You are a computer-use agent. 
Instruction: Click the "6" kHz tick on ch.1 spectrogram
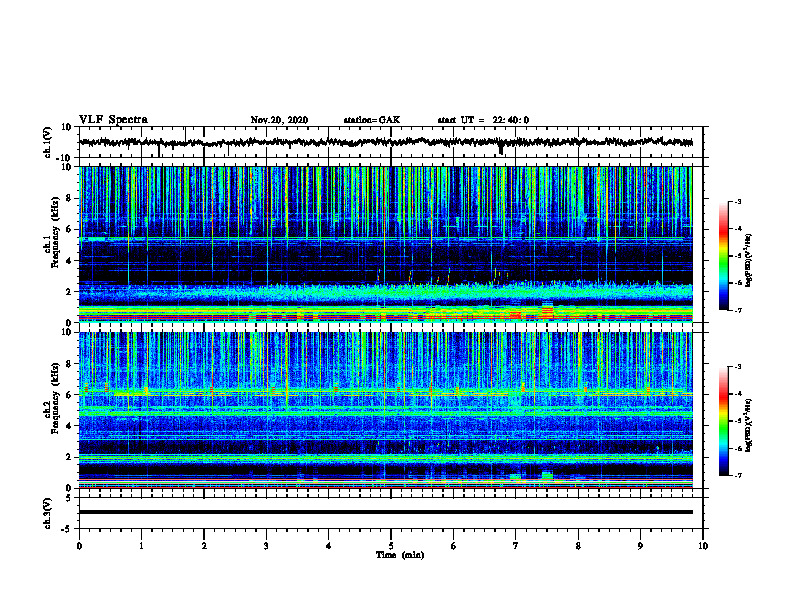pos(71,230)
